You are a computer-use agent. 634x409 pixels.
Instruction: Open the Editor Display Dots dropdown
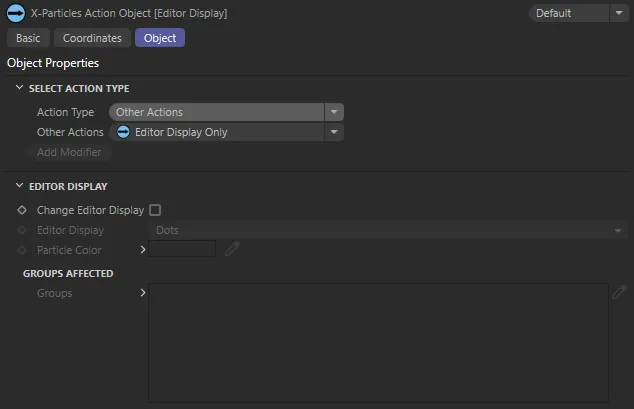point(387,230)
